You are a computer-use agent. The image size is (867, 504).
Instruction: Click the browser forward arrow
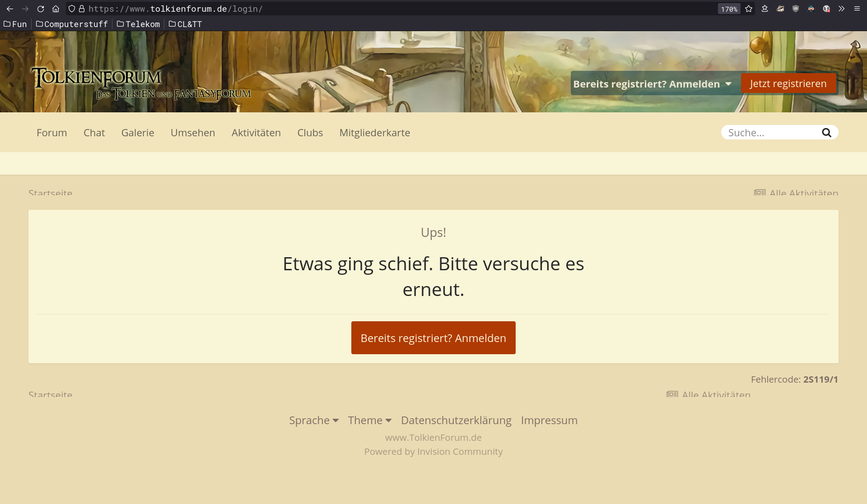coord(25,9)
